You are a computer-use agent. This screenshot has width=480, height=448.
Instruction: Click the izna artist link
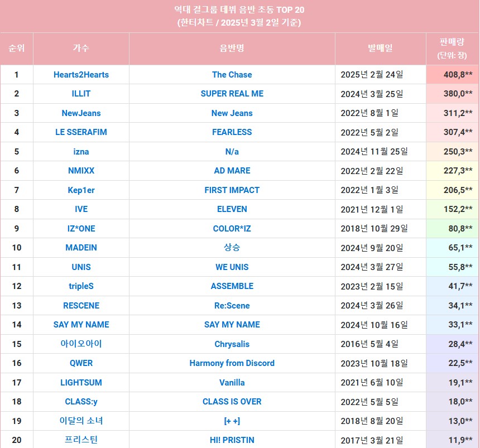[x=81, y=152]
